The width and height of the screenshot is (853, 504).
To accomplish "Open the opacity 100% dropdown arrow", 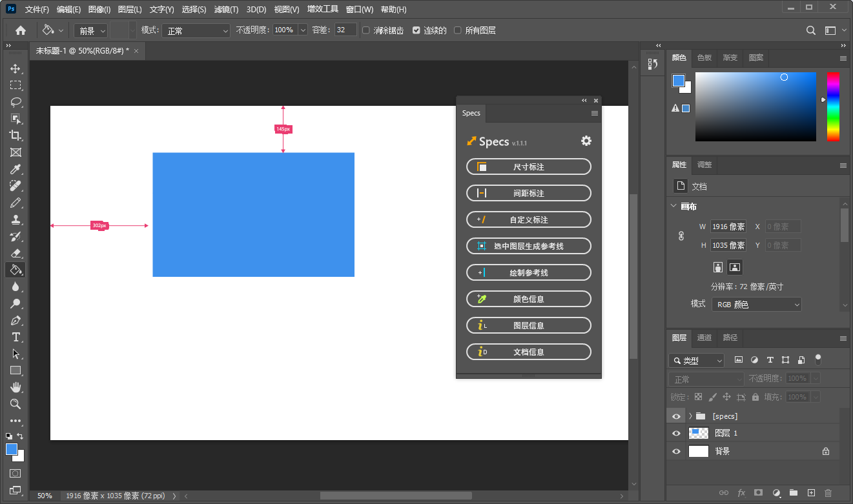I will pyautogui.click(x=303, y=30).
